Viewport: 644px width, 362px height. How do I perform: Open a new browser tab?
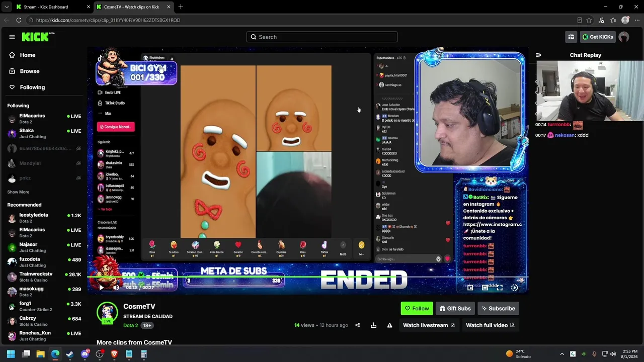[x=181, y=7]
